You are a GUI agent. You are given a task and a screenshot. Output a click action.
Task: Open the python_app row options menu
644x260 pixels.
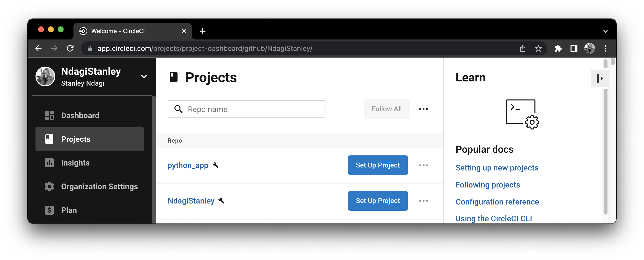[423, 165]
